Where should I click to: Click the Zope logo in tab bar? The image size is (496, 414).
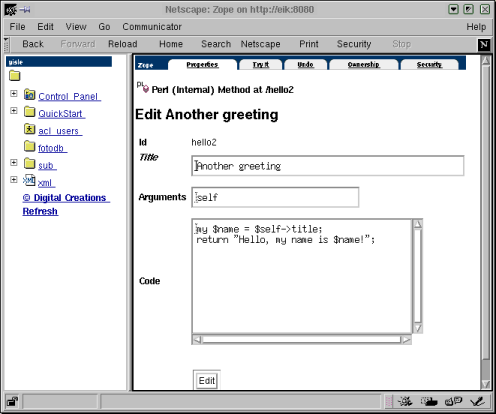(146, 65)
